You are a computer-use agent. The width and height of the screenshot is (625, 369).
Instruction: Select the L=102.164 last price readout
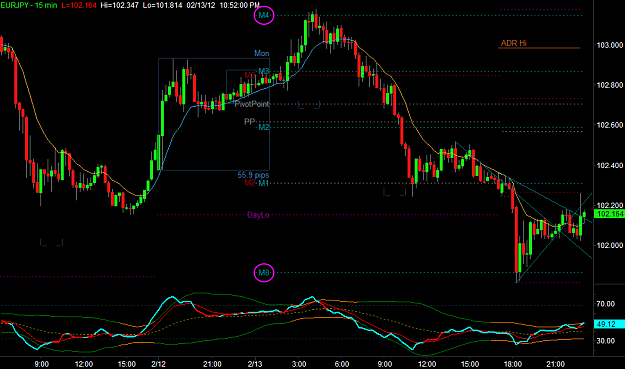pos(79,5)
